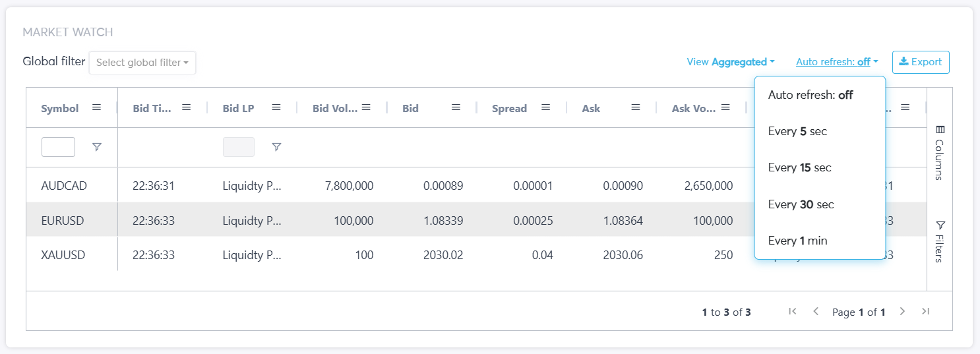Go to the next page arrow
This screenshot has height=354, width=980.
pyautogui.click(x=903, y=311)
